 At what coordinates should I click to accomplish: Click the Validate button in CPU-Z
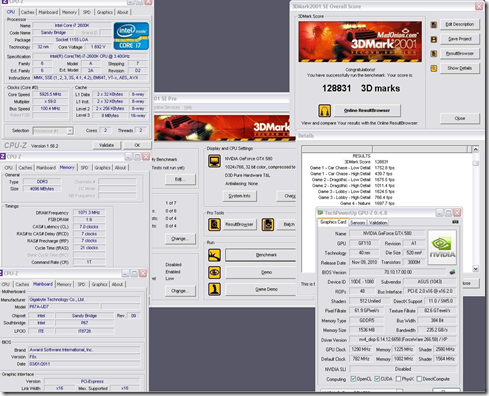(106, 145)
